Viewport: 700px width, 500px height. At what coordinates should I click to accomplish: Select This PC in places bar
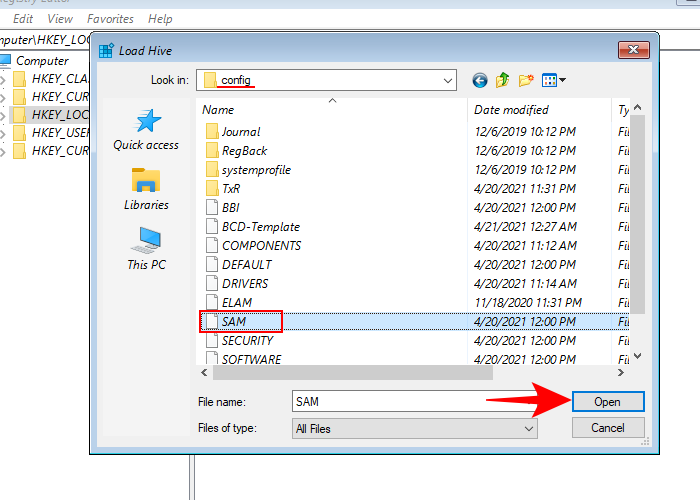pos(146,249)
